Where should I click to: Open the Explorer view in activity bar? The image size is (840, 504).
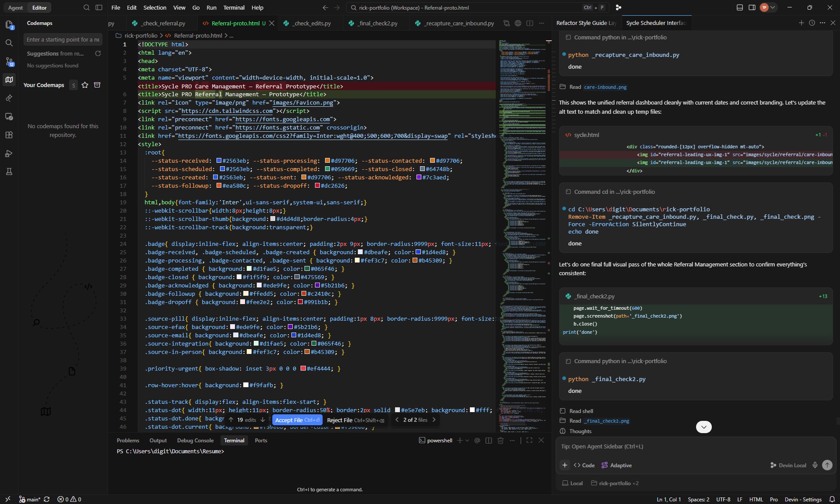9,25
